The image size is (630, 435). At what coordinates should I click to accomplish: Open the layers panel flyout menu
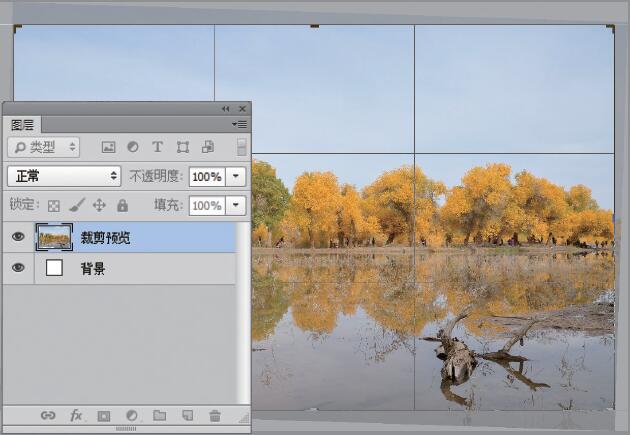pos(240,124)
